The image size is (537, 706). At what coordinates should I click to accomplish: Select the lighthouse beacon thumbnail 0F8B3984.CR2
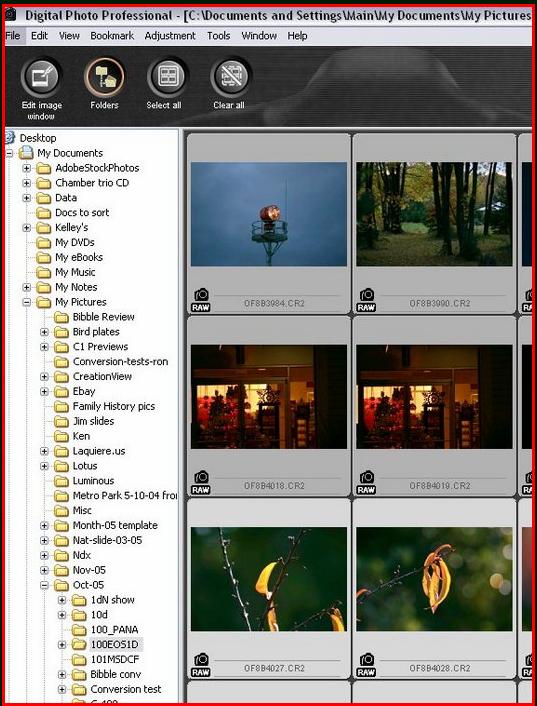pyautogui.click(x=269, y=214)
